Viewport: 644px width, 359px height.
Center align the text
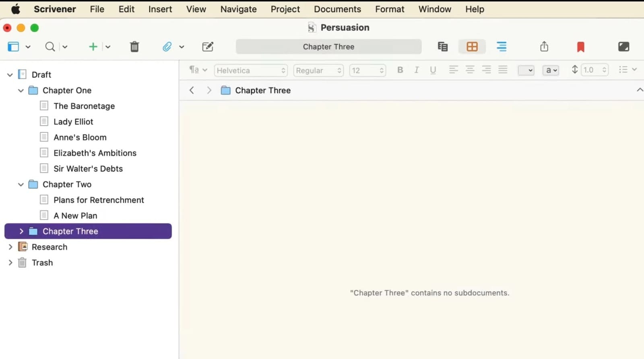tap(470, 70)
